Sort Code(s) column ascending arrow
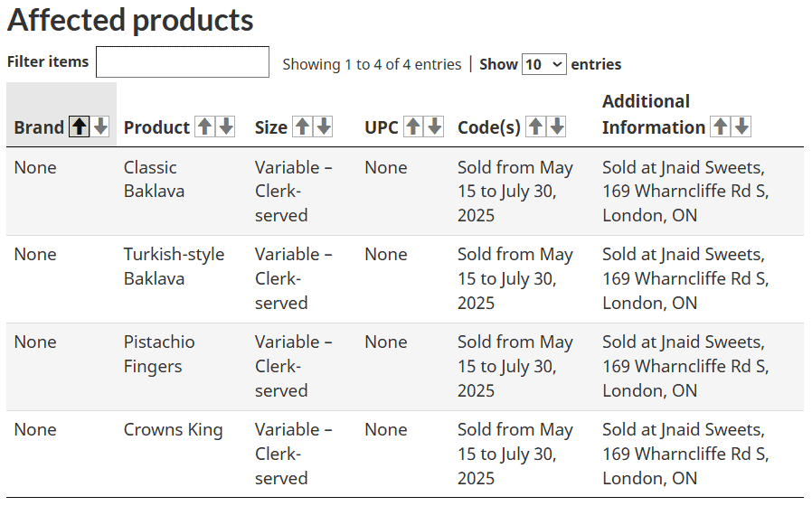This screenshot has height=506, width=812. tap(535, 127)
